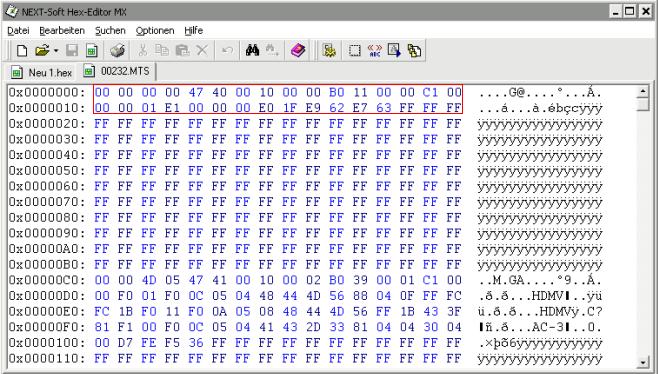Click the Cut scissors icon
This screenshot has height=374, width=658.
pos(143,51)
